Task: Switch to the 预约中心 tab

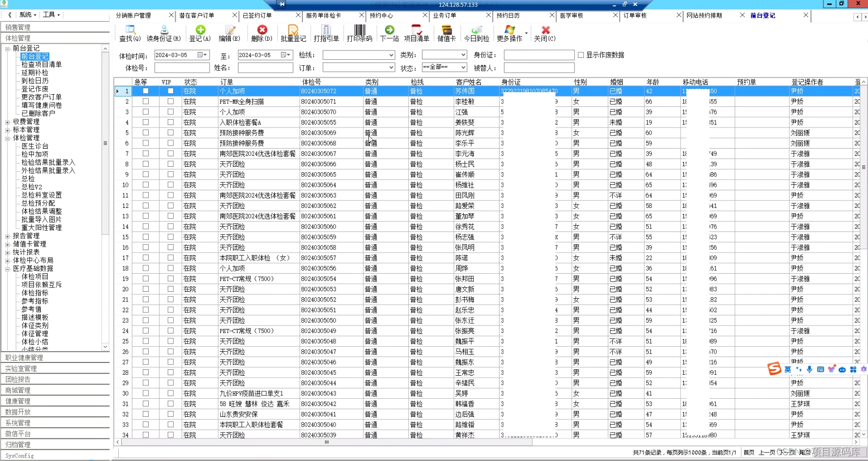Action: tap(381, 15)
